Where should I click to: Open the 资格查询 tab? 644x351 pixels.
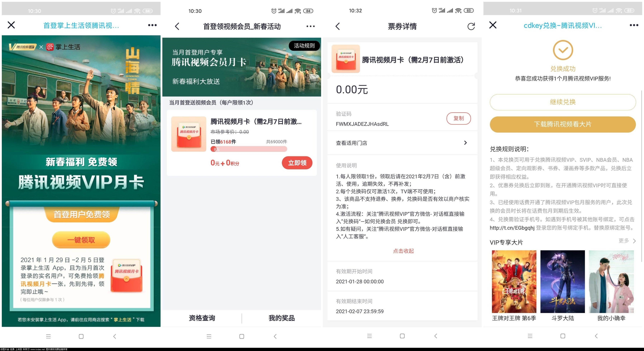pyautogui.click(x=202, y=318)
